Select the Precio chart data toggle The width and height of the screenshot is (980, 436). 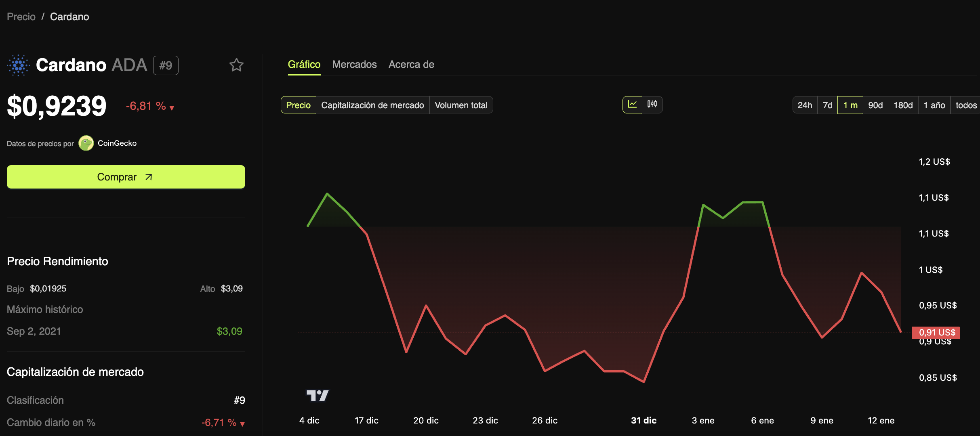coord(298,105)
